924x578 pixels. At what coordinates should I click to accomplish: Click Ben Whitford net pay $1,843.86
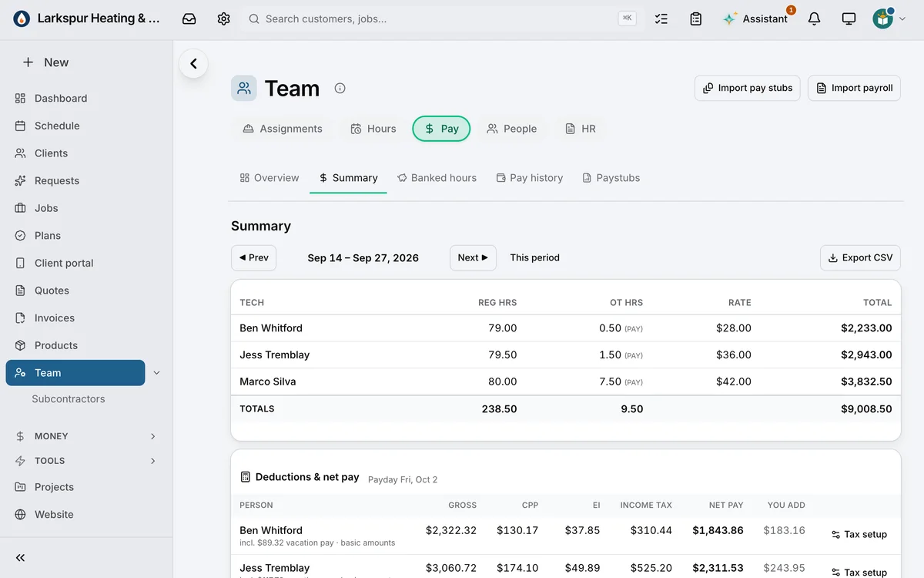(718, 530)
